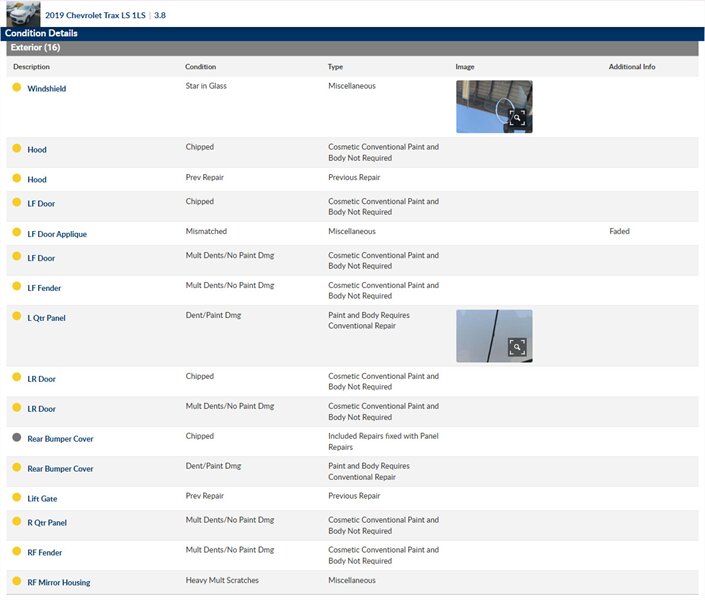705x600 pixels.
Task: Select the LF Door Applique item
Action: pos(57,234)
